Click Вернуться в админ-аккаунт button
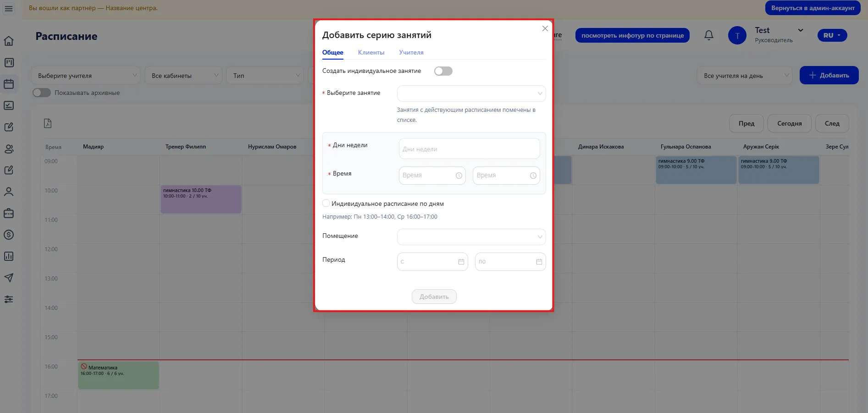 813,8
